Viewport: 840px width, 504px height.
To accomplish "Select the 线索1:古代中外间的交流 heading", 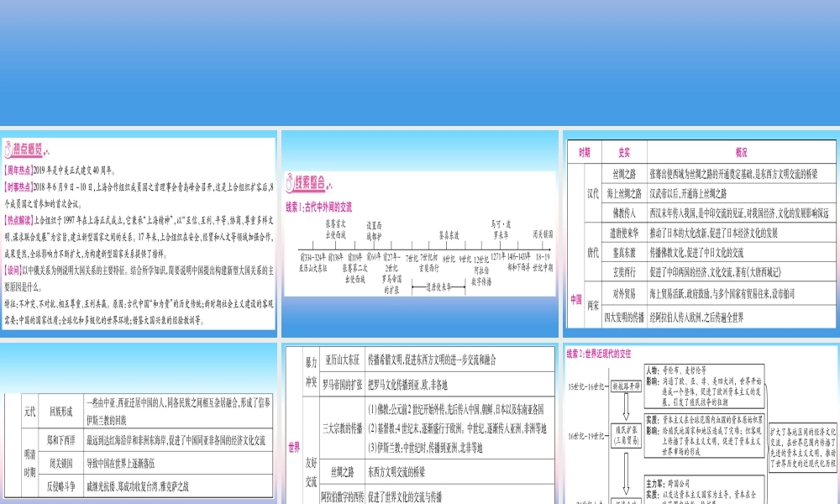I will click(318, 206).
